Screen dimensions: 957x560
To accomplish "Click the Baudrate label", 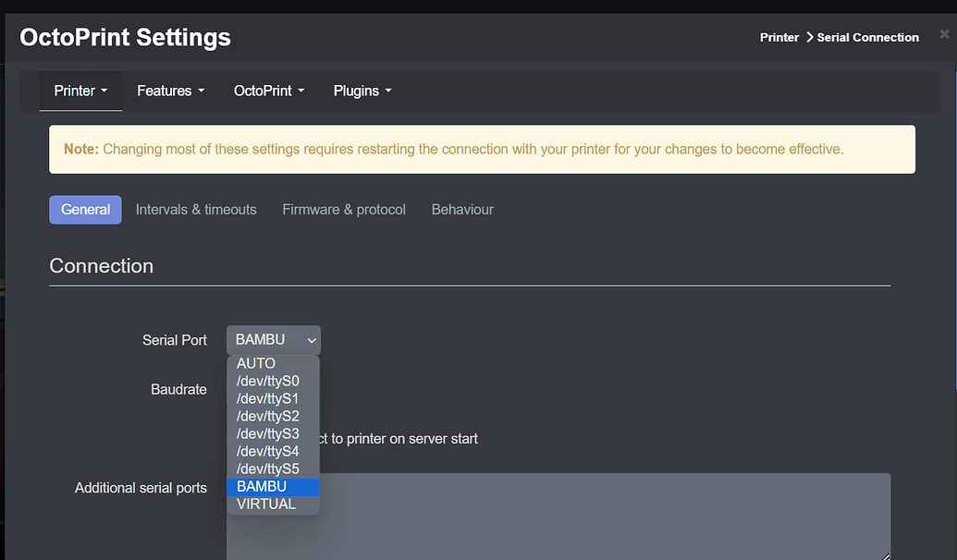I will coord(178,390).
